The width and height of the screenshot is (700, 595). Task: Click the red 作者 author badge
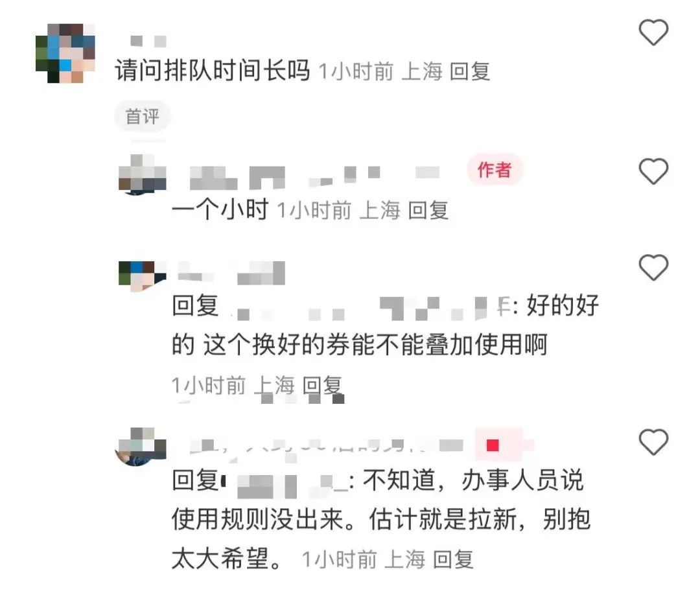495,170
